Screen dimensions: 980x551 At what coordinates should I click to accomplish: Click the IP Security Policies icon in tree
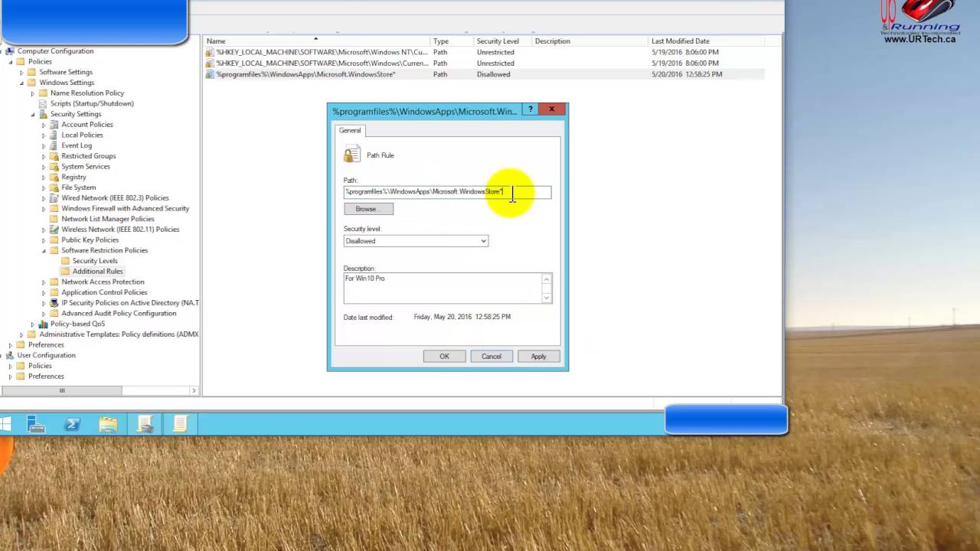point(54,302)
